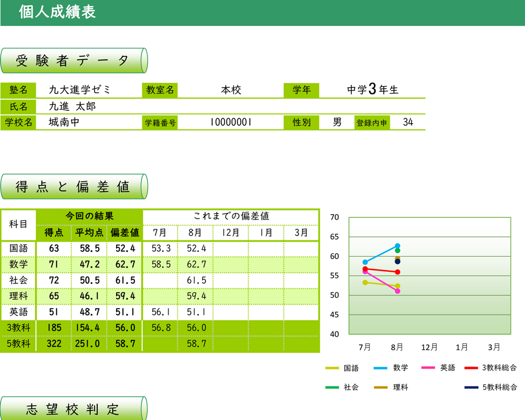
Task: Click the 平均点 column header
Action: coord(89,233)
